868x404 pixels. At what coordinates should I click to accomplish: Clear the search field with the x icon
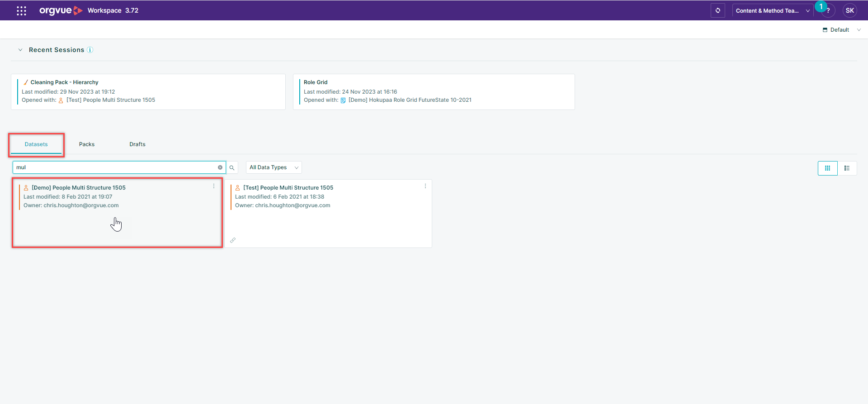click(220, 167)
